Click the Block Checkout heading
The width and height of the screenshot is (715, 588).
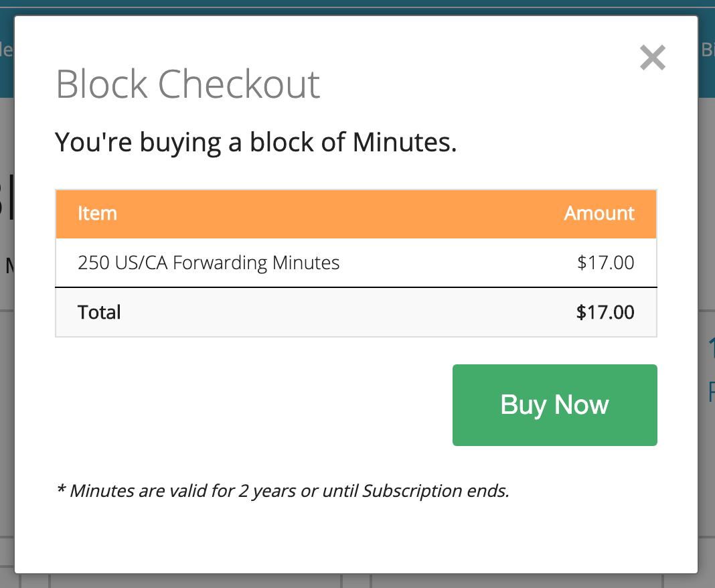[x=187, y=84]
